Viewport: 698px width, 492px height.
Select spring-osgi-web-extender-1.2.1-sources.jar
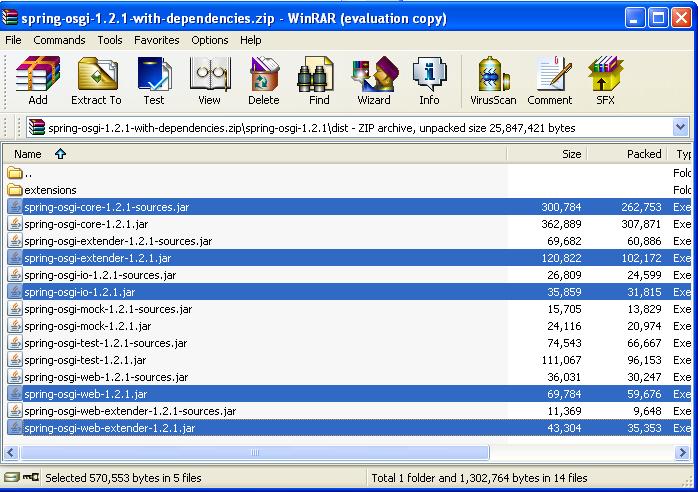(349, 411)
